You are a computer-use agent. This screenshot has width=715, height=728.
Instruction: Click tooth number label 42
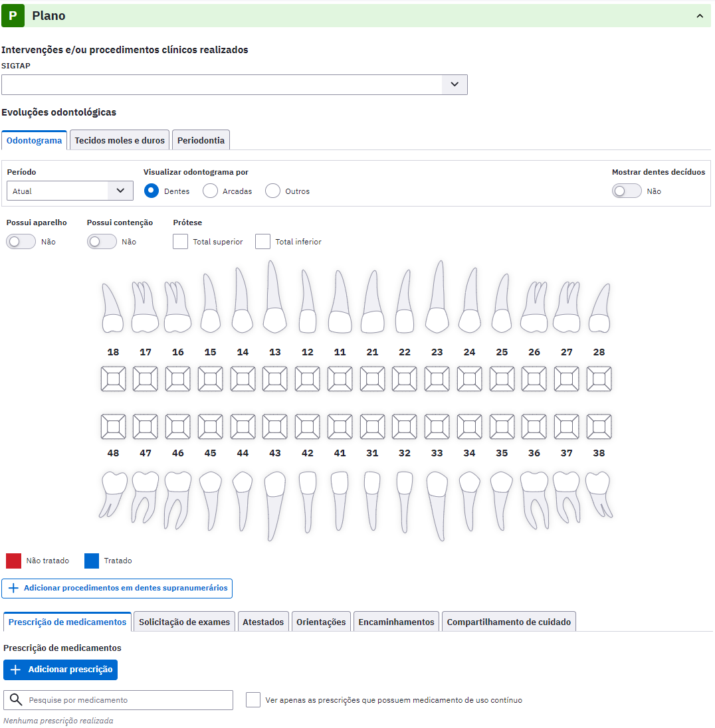pyautogui.click(x=307, y=453)
